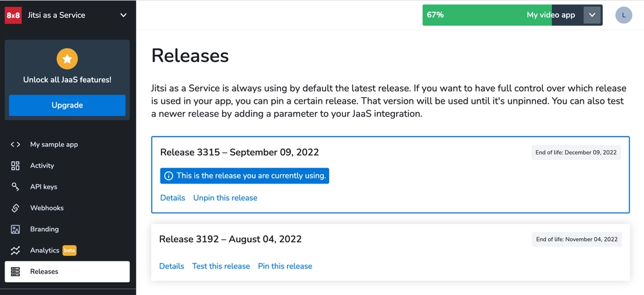Viewport: 644px width, 295px height.
Task: Open the user avatar L menu
Action: (x=623, y=15)
